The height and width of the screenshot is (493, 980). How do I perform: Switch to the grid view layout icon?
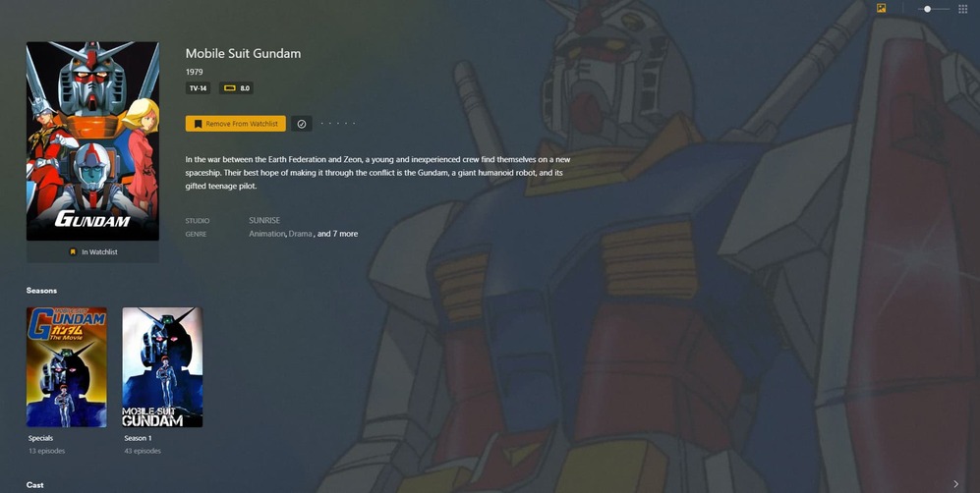coord(963,9)
